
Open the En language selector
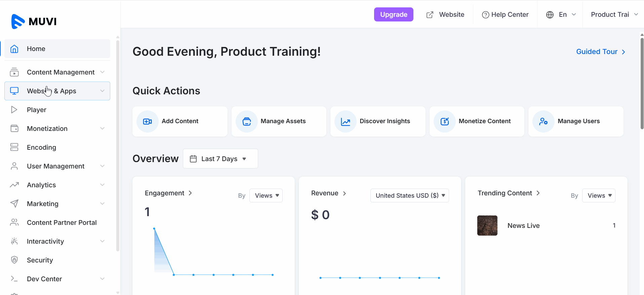pyautogui.click(x=562, y=14)
